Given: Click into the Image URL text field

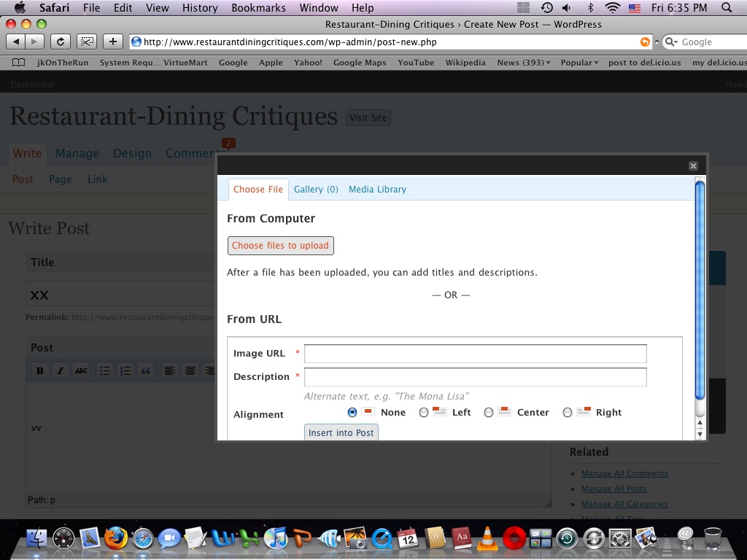Looking at the screenshot, I should (x=475, y=354).
